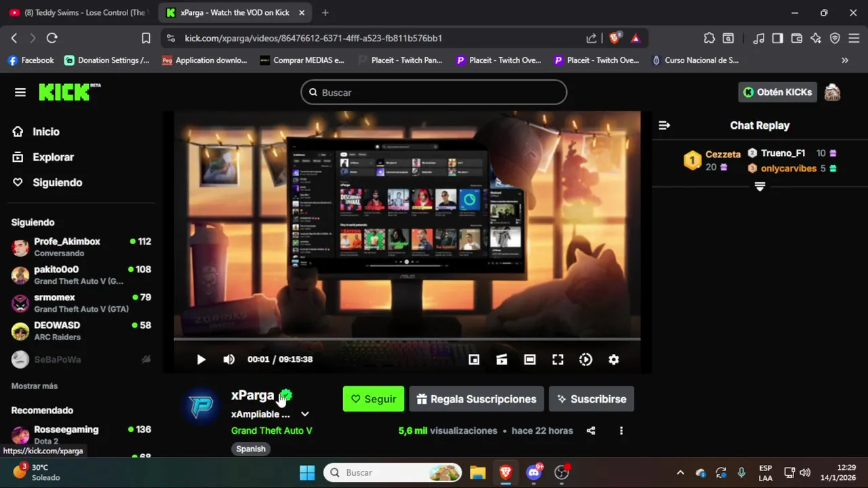Click the browser address bar URL
This screenshot has width=868, height=488.
313,39
